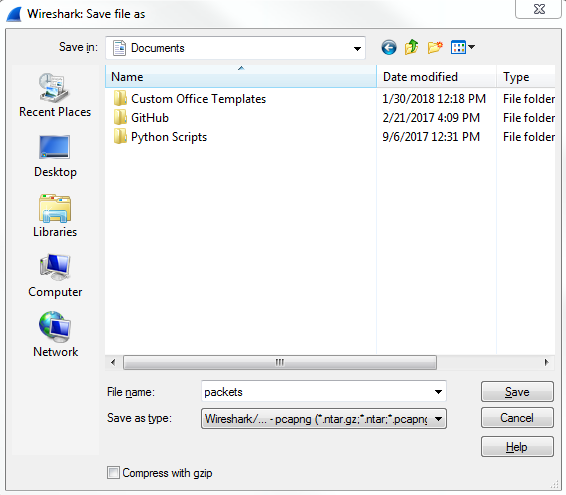Open the Network location
Image resolution: width=566 pixels, height=495 pixels.
(55, 335)
